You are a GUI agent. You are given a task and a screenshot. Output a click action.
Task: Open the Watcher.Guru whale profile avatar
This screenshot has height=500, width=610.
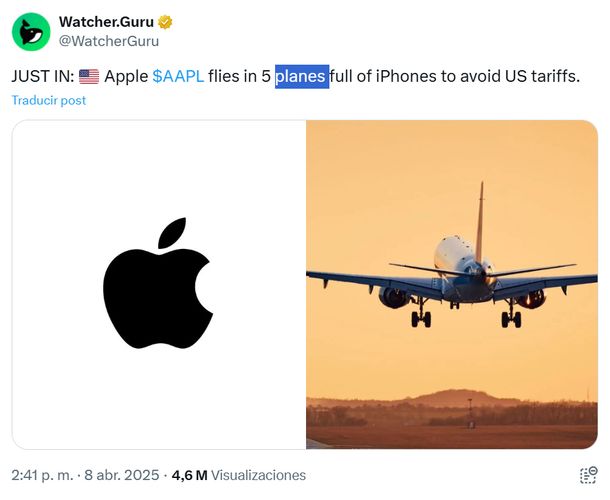pyautogui.click(x=31, y=32)
